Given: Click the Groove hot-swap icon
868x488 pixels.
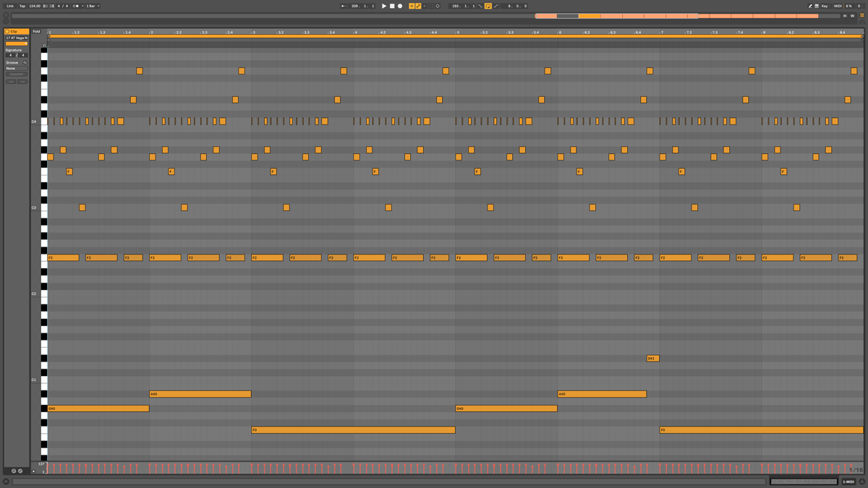Looking at the screenshot, I should coord(25,63).
